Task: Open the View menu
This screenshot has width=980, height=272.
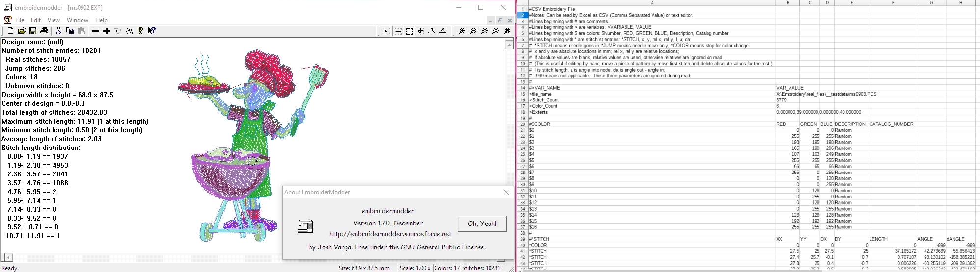Action: pos(54,20)
